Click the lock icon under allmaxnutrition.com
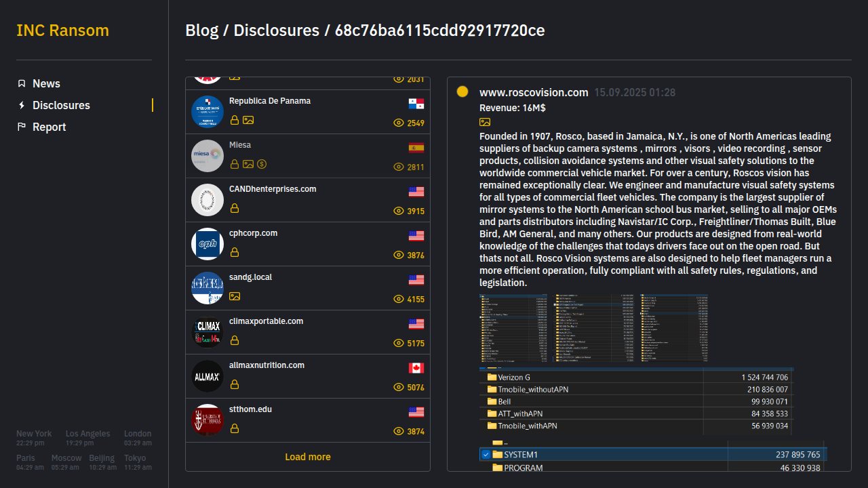 pyautogui.click(x=235, y=384)
